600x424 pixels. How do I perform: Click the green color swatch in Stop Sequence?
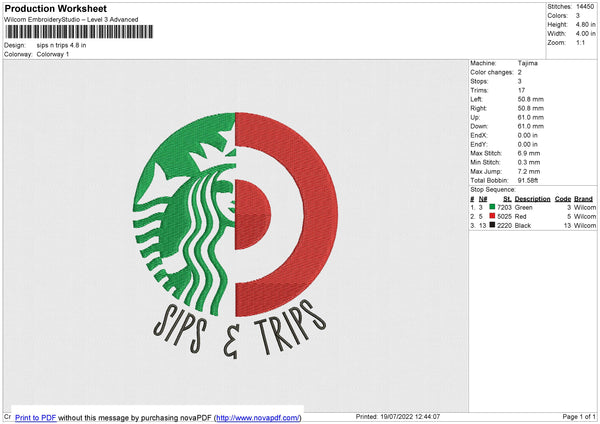(492, 207)
